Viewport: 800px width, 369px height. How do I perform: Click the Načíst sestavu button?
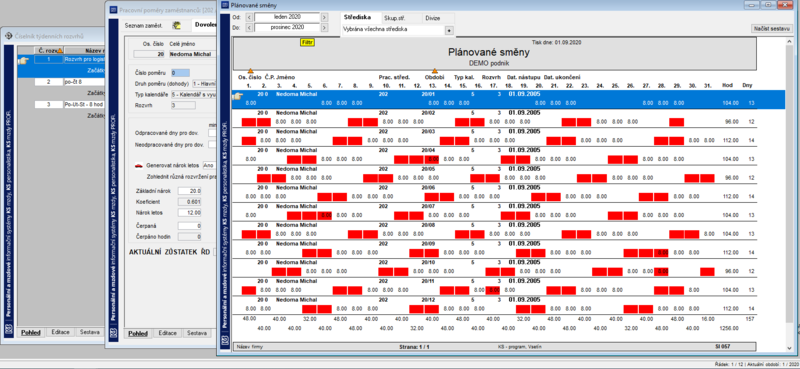[771, 29]
